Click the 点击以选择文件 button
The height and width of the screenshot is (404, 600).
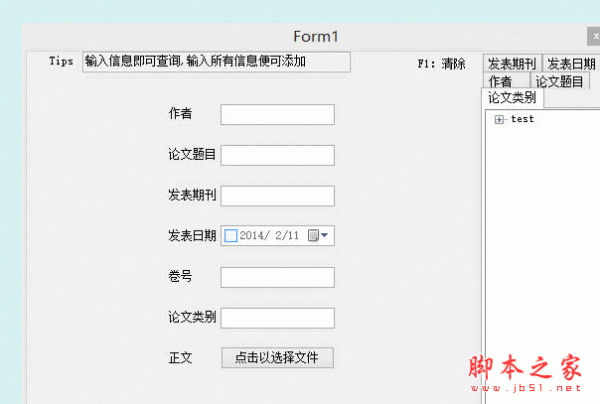click(277, 358)
